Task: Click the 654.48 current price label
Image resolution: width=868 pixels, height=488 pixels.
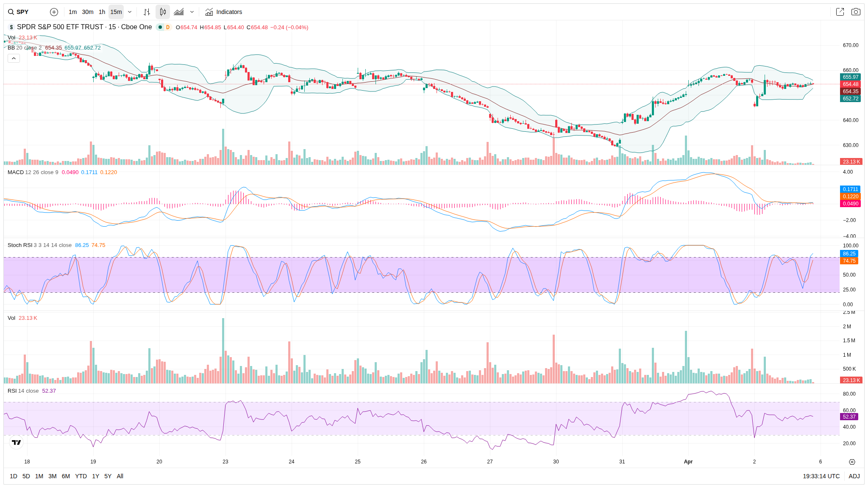Action: 850,84
